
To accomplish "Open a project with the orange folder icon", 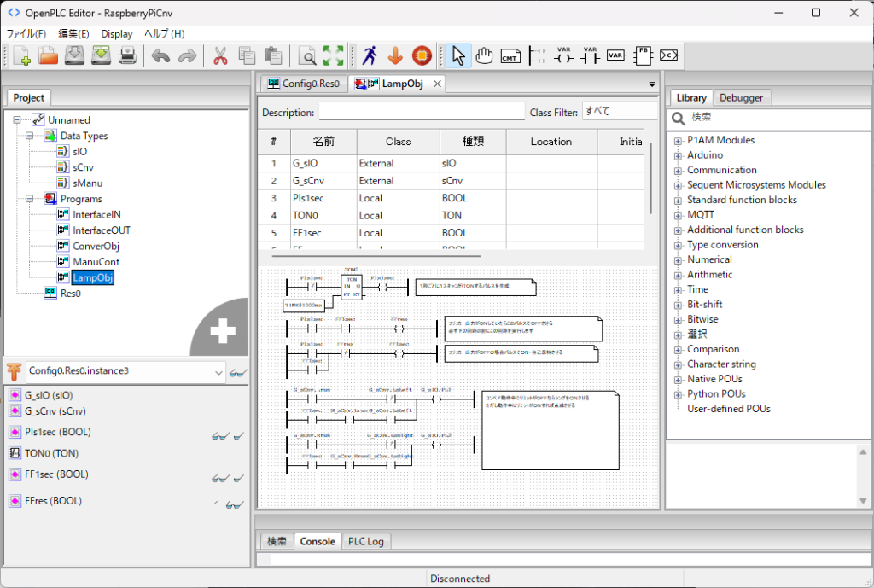I will 49,55.
